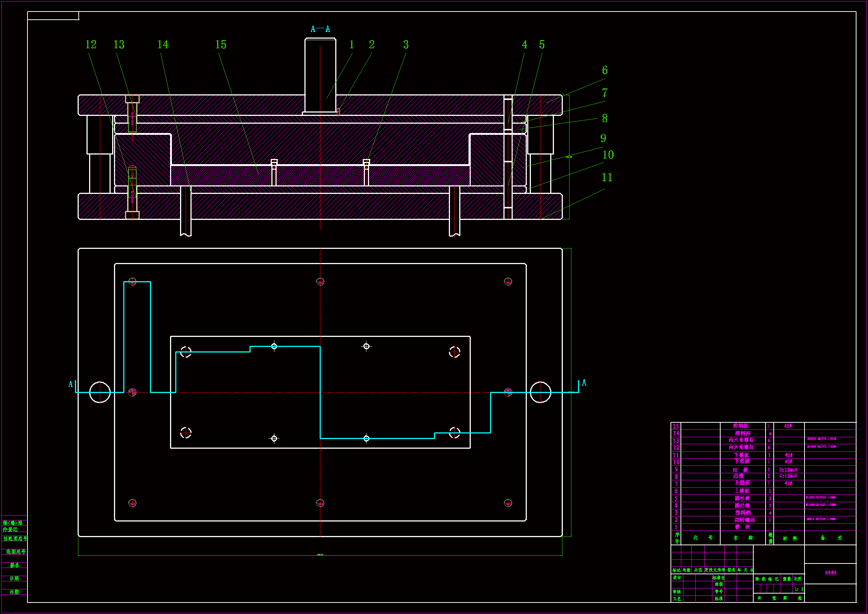Viewport: 868px width, 614px height.
Task: Click the 凹 模 part name cell
Action: (x=741, y=470)
